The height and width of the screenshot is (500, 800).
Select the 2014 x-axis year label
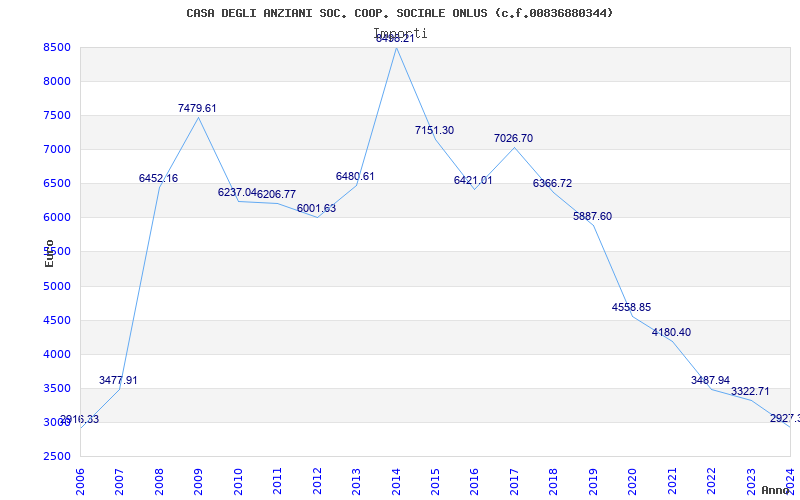(396, 481)
